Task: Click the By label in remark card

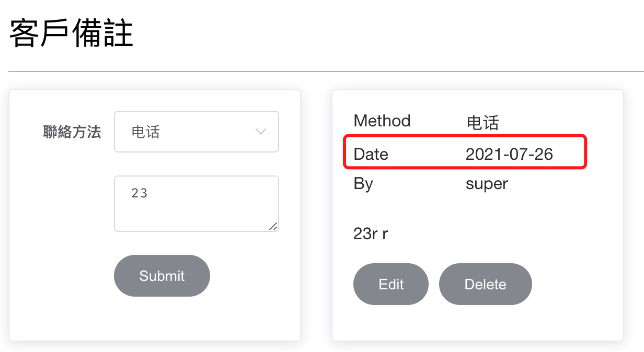Action: click(x=363, y=184)
